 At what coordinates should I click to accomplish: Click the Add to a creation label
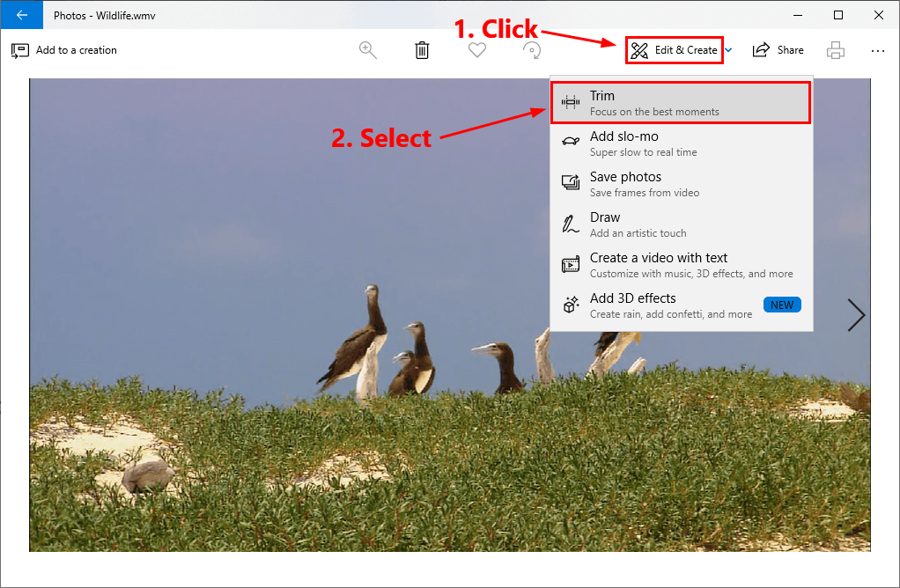[77, 50]
